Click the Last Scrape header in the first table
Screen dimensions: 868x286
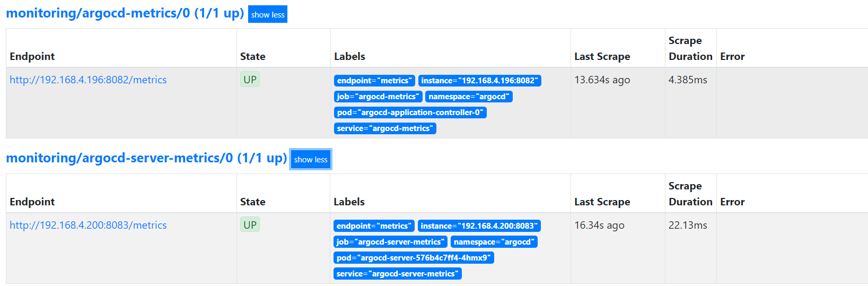click(602, 57)
